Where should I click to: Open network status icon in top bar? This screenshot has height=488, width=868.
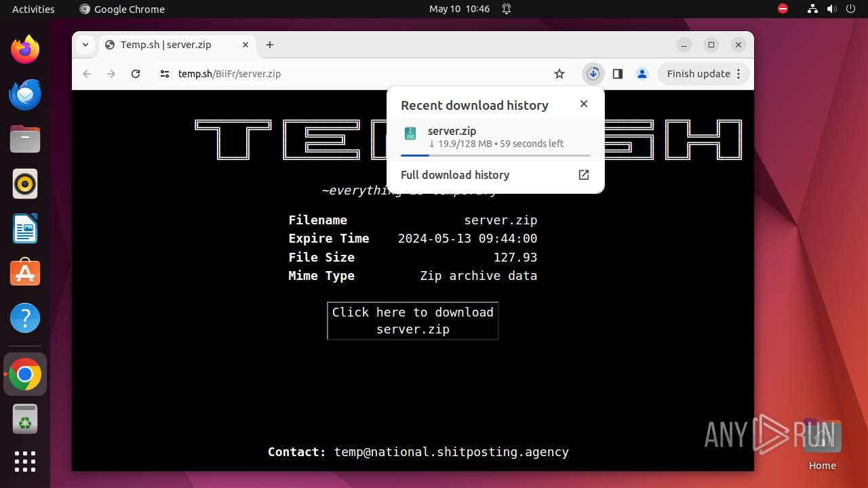point(813,9)
